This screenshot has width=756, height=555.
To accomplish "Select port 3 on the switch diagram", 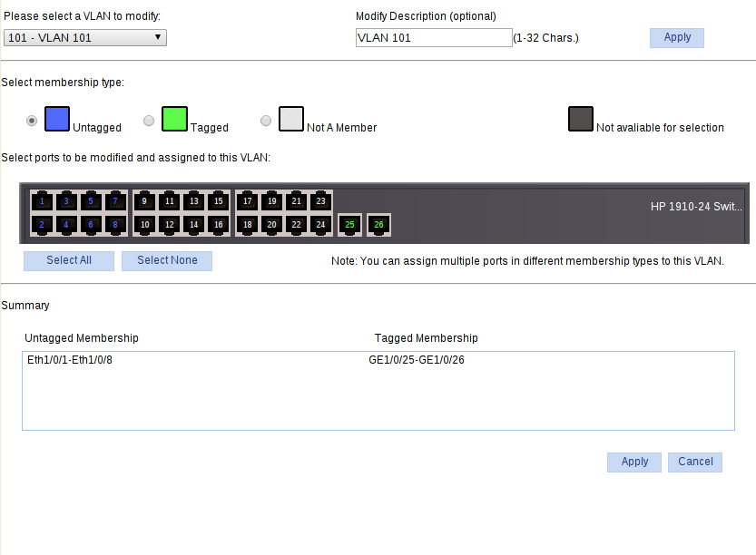I will coord(66,201).
